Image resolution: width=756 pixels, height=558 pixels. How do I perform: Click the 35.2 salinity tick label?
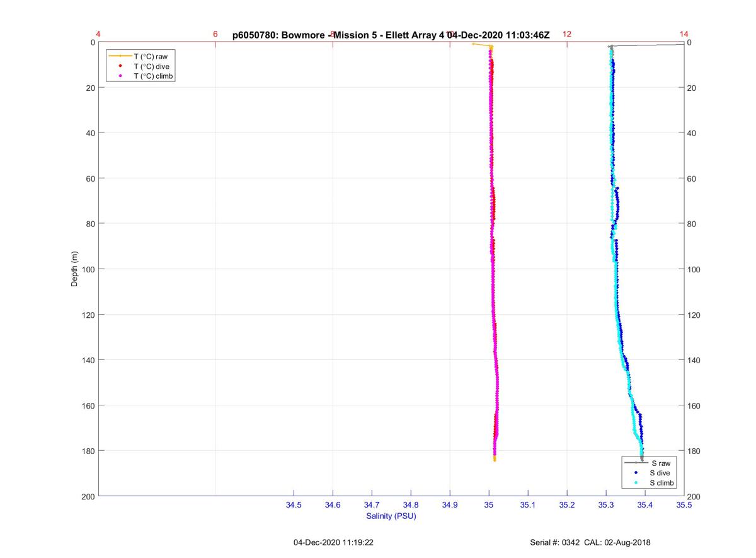click(567, 506)
